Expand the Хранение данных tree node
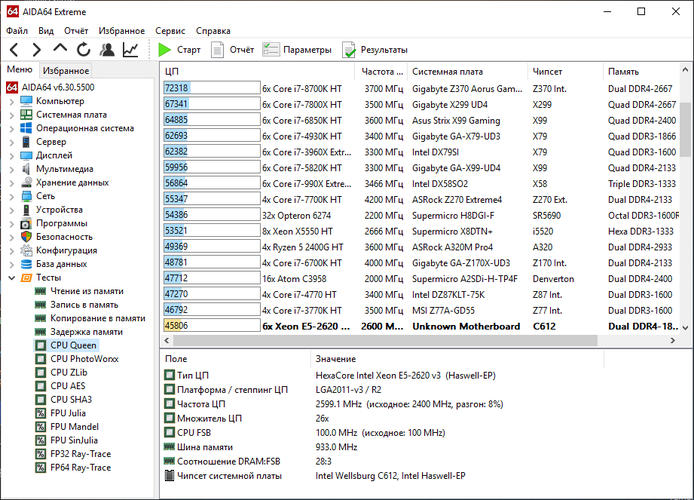This screenshot has width=694, height=500. [12, 183]
